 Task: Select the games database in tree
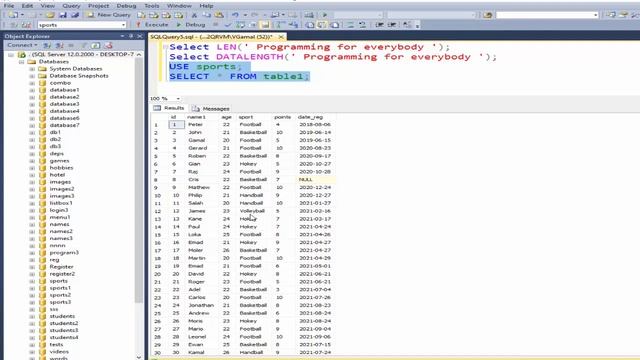pos(59,161)
